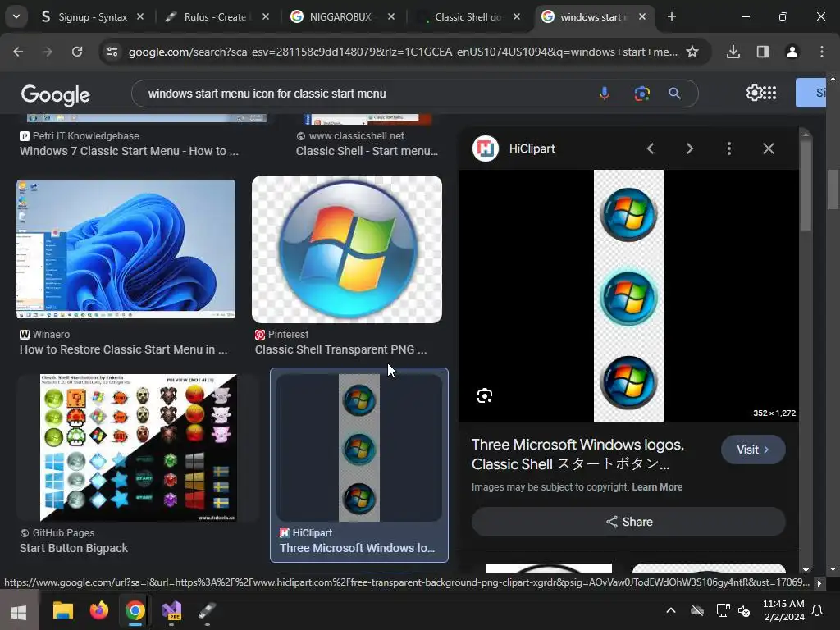The width and height of the screenshot is (840, 630).
Task: Open the taskbar clock and date
Action: tap(783, 610)
